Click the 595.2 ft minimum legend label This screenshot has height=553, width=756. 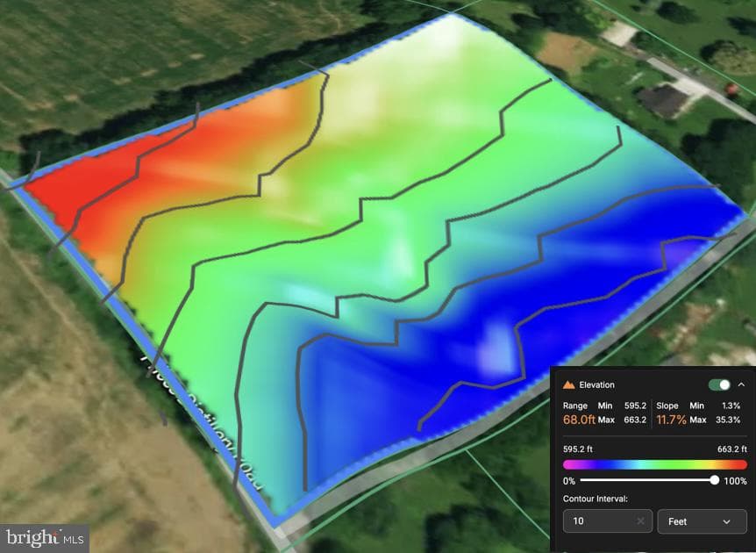578,449
